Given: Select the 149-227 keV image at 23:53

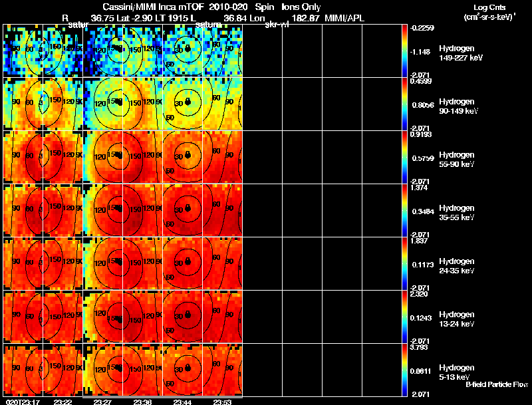Looking at the screenshot, I should click(x=223, y=51).
